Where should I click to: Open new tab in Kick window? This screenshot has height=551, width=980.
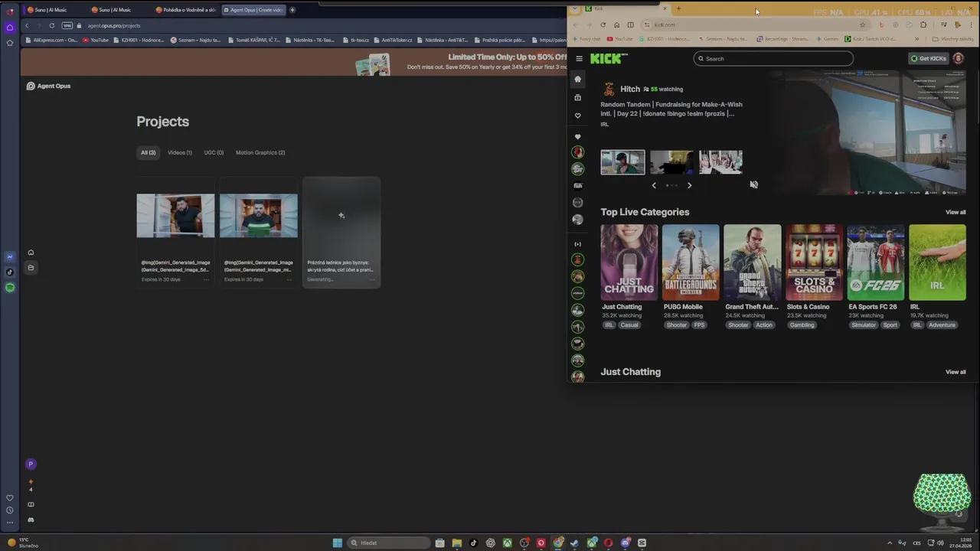point(678,9)
